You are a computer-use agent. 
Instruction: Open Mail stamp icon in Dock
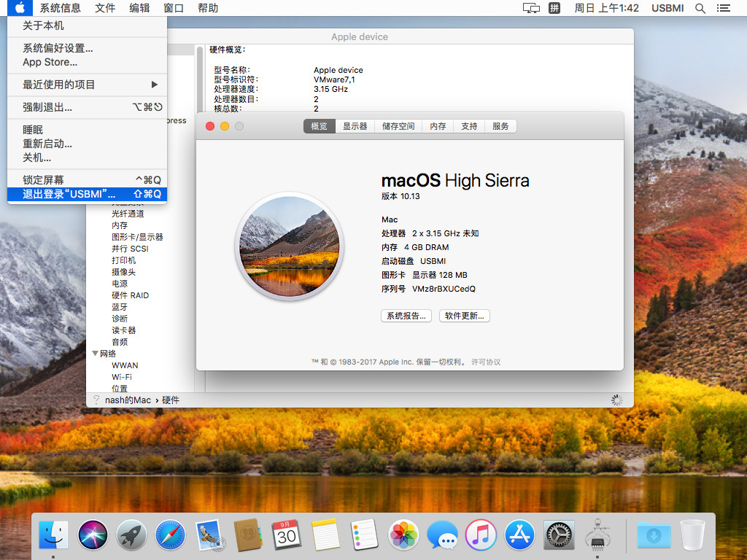click(209, 534)
